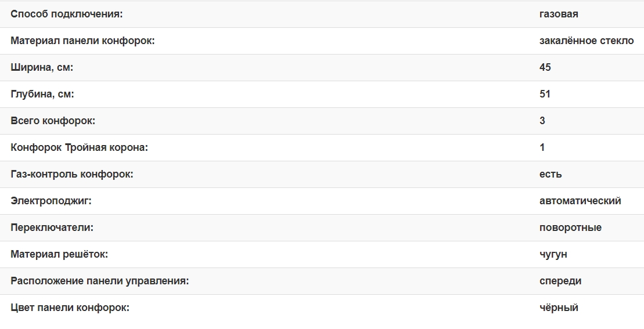The width and height of the screenshot is (644, 329).
Task: Click the 'Переключатели:' label
Action: [x=52, y=227]
